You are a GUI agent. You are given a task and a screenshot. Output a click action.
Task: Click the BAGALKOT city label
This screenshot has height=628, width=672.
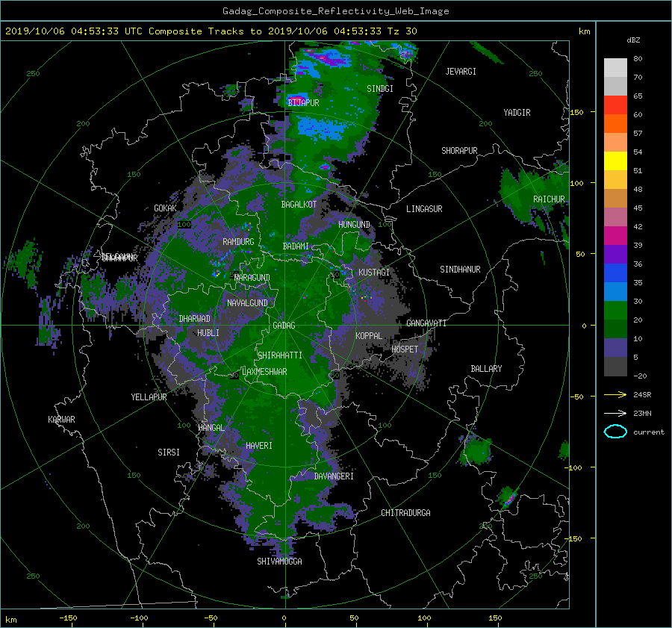coord(299,205)
